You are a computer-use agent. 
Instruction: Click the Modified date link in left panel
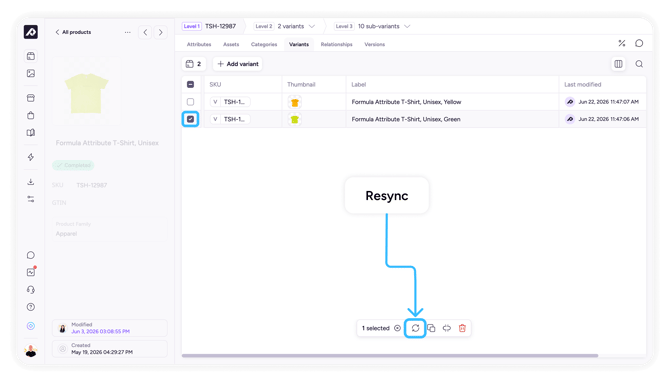pos(100,332)
